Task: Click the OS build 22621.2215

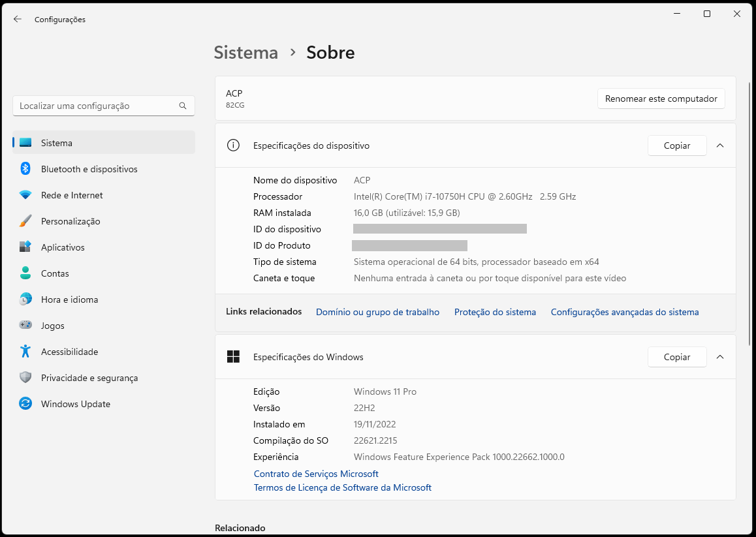Action: coord(375,441)
